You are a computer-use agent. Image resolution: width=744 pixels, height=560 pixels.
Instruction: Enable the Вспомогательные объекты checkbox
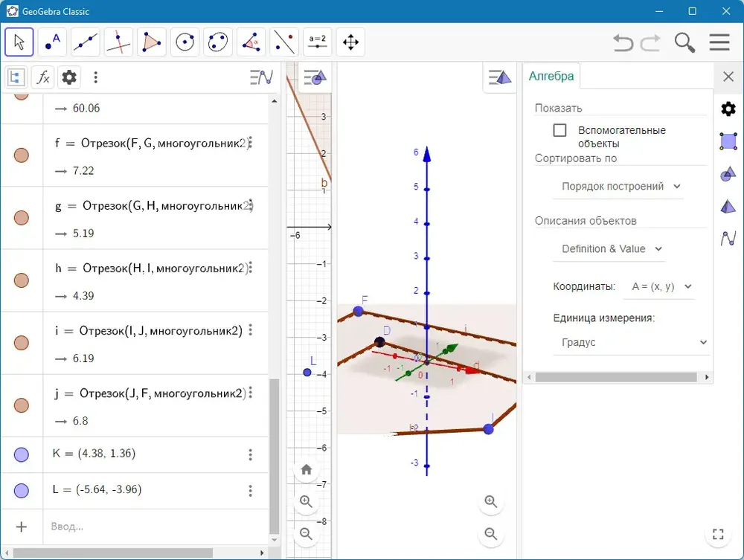[560, 130]
